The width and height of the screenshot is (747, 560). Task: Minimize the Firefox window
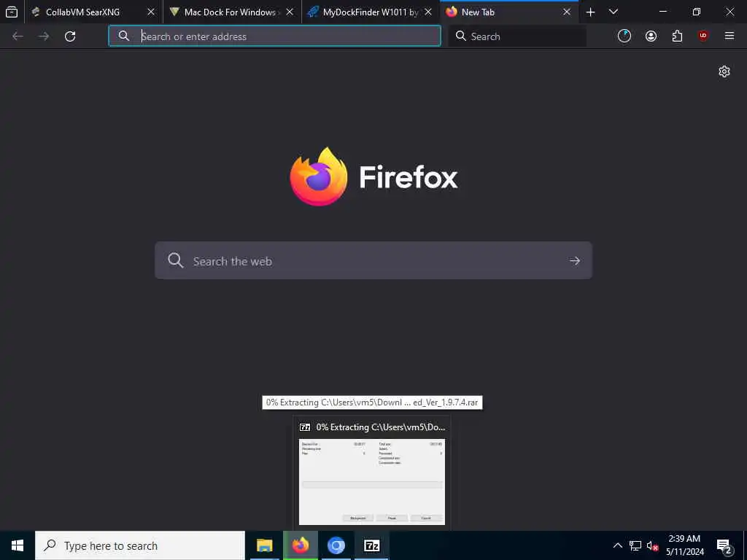[662, 12]
